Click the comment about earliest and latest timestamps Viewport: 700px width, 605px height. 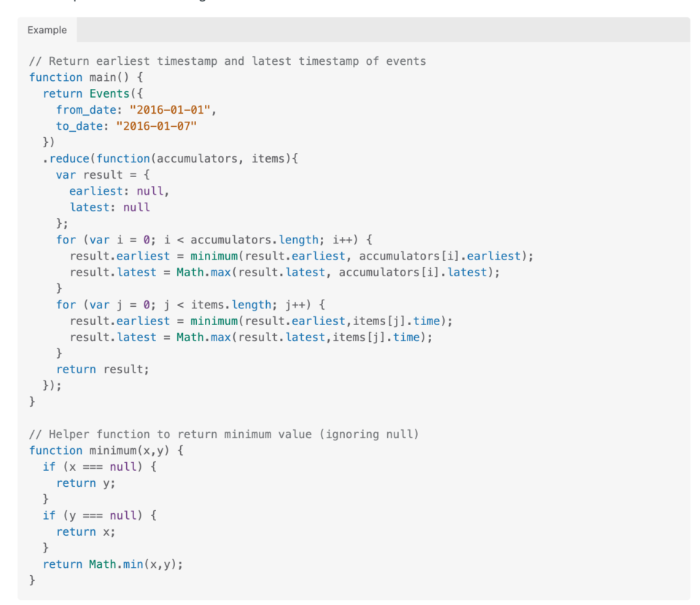coord(226,60)
